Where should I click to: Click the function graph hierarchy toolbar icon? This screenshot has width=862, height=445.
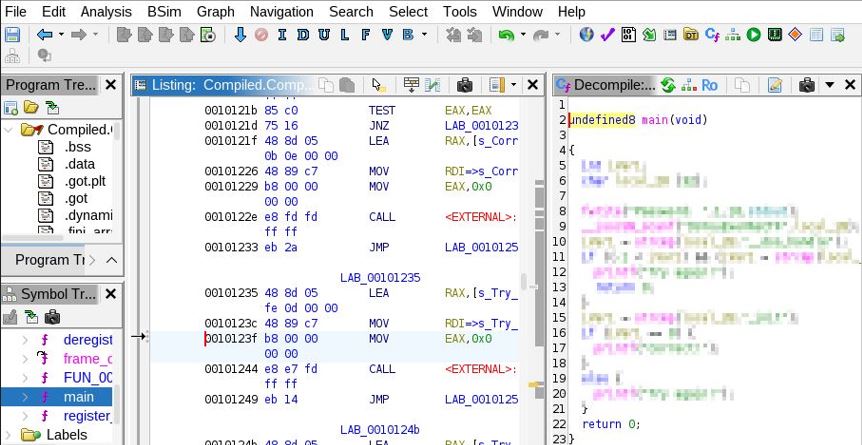(732, 35)
